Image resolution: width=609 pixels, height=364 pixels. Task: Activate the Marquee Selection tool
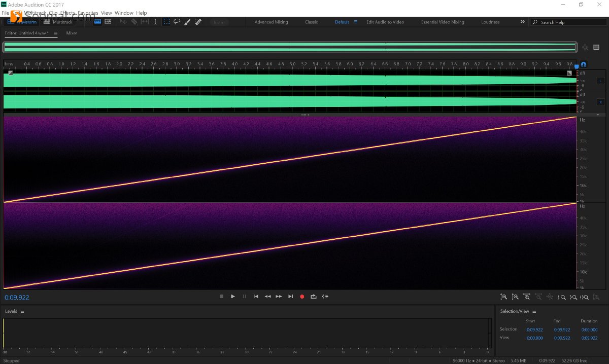click(166, 22)
